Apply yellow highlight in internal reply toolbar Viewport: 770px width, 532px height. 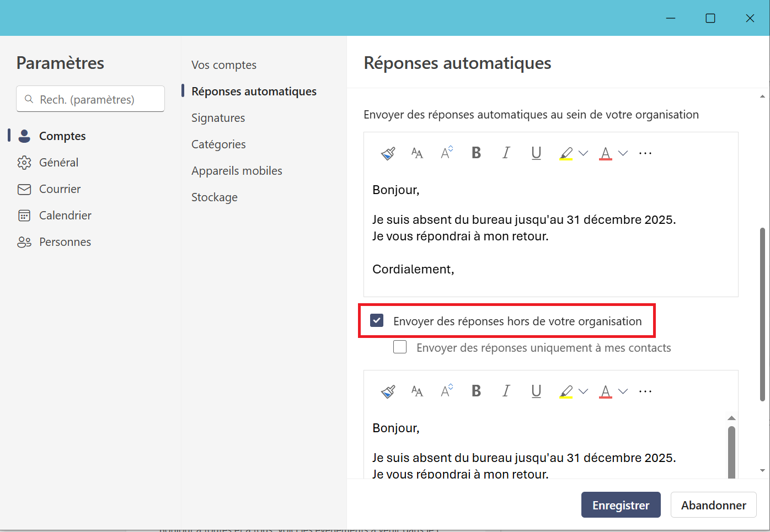(566, 153)
